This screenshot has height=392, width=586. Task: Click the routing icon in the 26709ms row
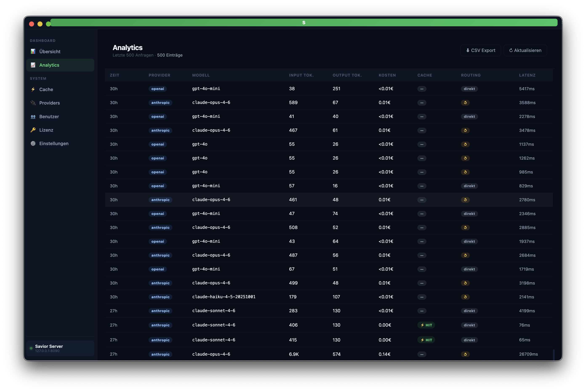[x=465, y=354]
